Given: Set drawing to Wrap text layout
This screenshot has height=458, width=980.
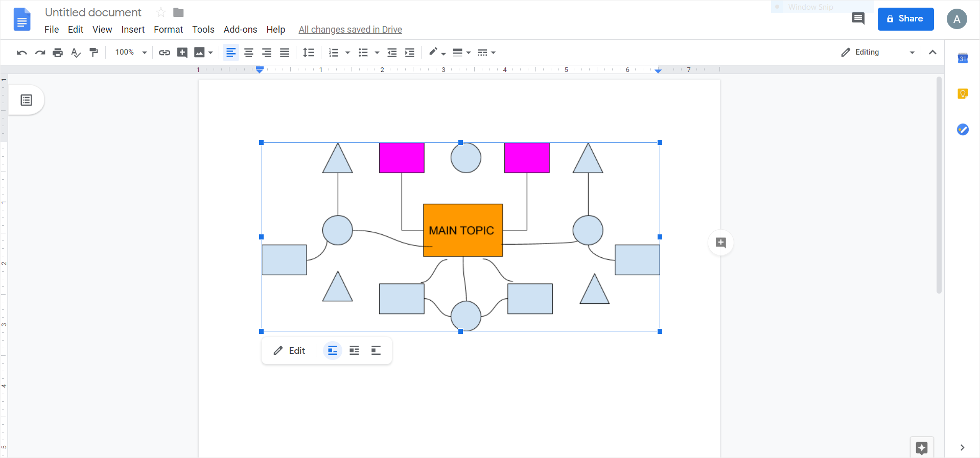Looking at the screenshot, I should (x=354, y=351).
